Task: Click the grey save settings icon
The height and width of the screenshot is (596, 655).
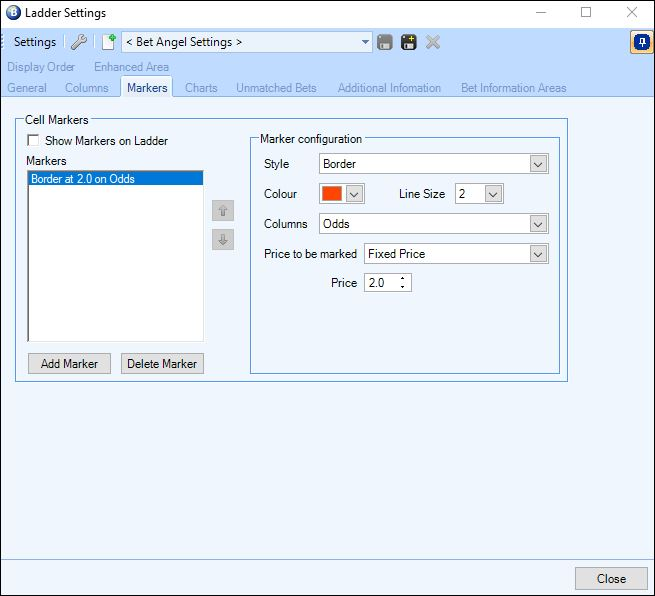Action: 385,42
